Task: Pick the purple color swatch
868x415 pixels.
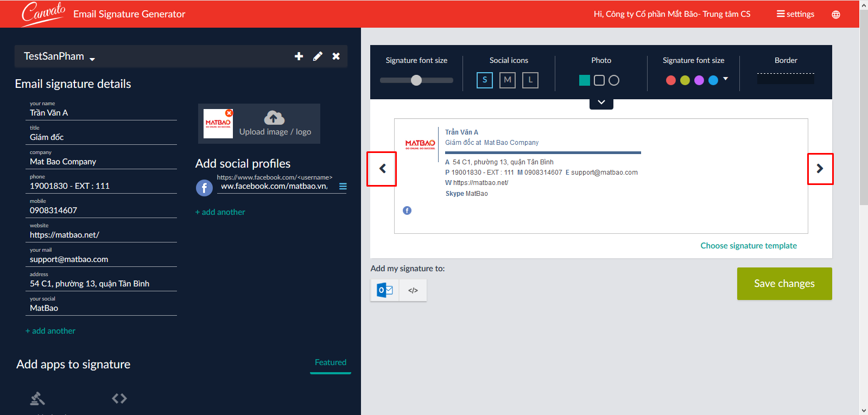Action: pyautogui.click(x=699, y=80)
